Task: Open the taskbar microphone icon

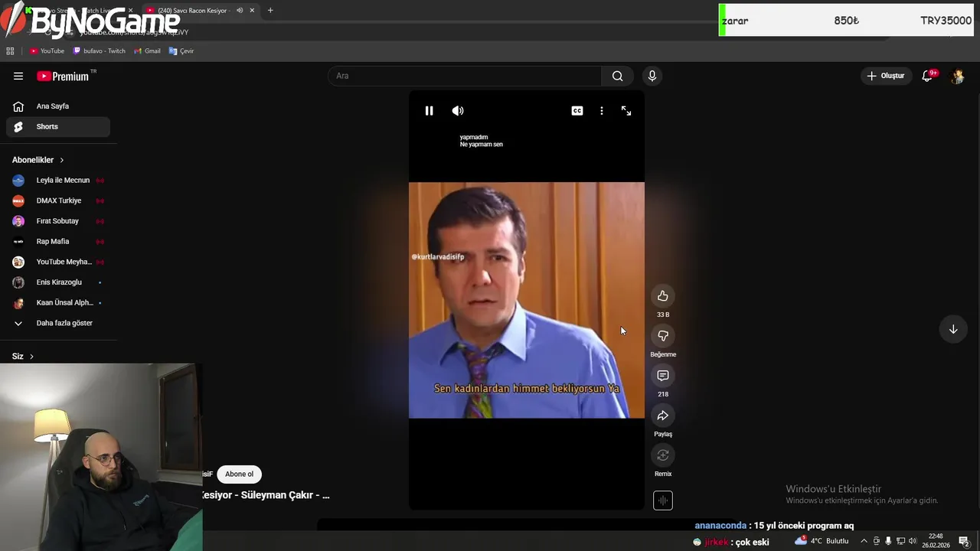Action: pyautogui.click(x=888, y=541)
